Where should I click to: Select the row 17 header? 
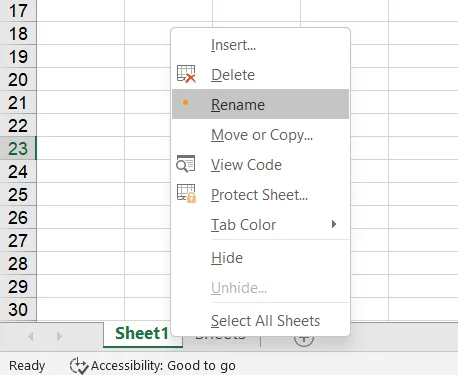click(18, 11)
